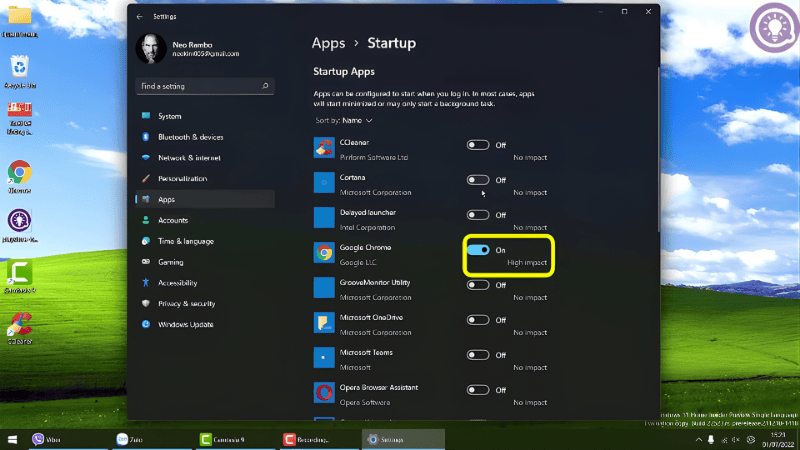This screenshot has width=800, height=450.
Task: Open Privacy & security settings
Action: (x=205, y=304)
